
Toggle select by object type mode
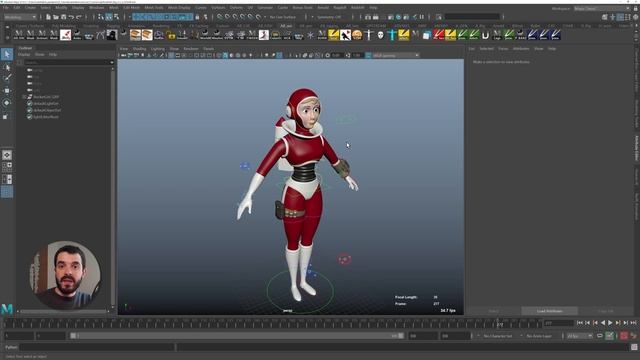(109, 17)
